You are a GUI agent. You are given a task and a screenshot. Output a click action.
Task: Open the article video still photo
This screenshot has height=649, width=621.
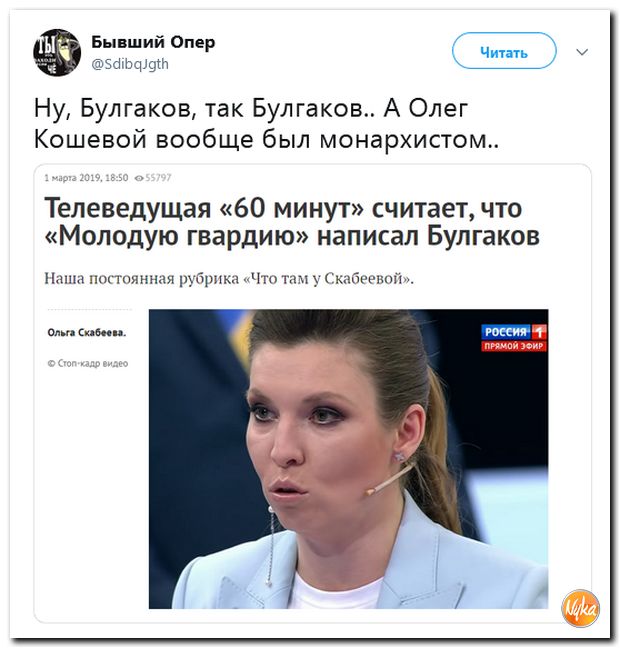click(x=349, y=459)
